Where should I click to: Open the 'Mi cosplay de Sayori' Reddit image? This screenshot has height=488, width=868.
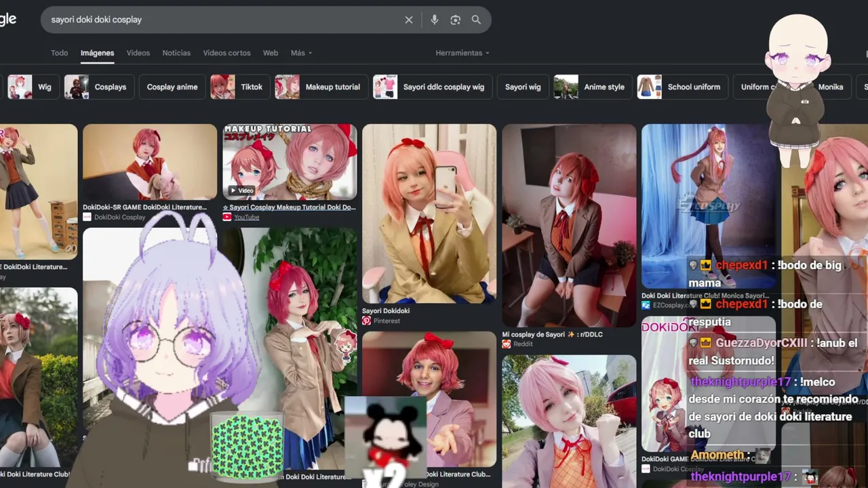click(x=569, y=225)
